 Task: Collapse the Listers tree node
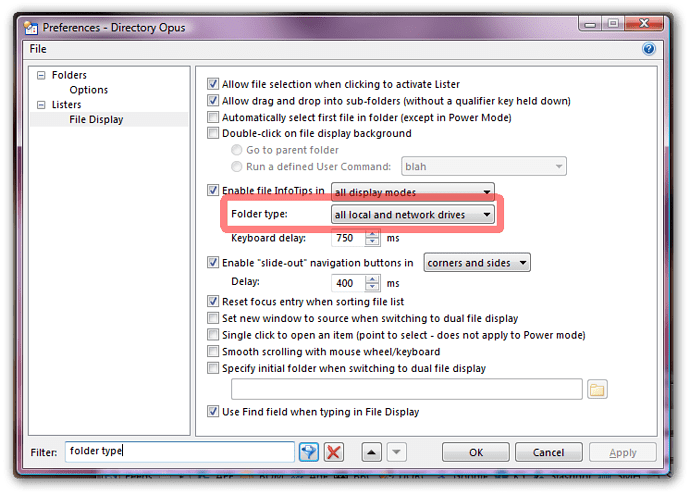tap(41, 105)
